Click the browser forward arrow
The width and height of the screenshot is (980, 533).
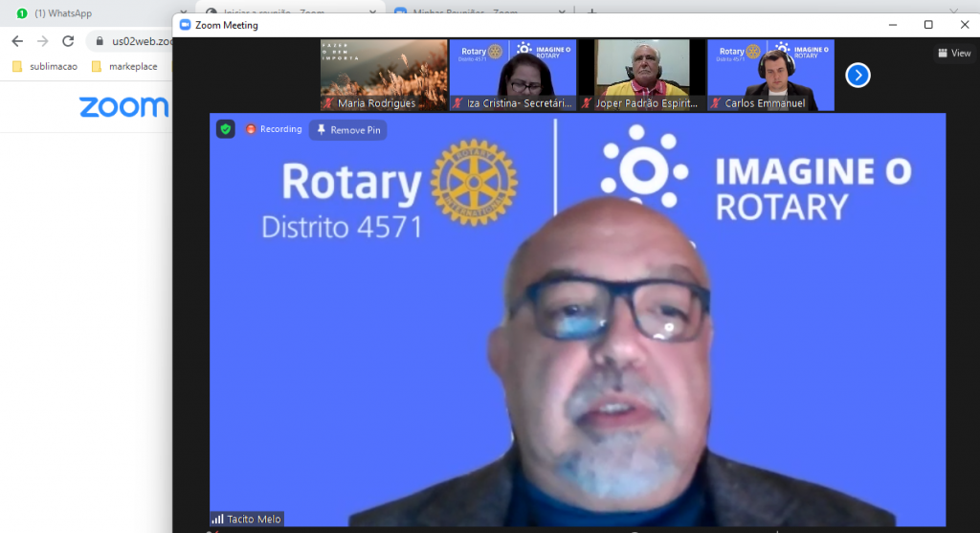tap(42, 41)
